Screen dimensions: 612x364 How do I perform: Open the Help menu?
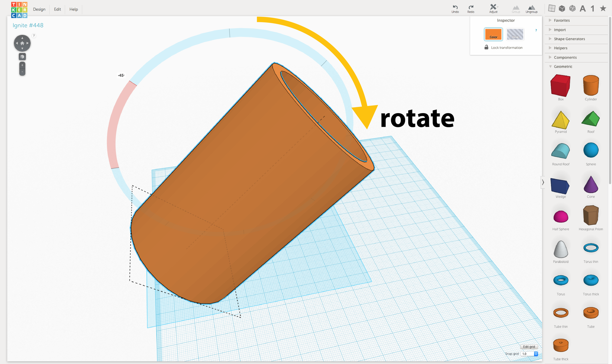pyautogui.click(x=73, y=9)
